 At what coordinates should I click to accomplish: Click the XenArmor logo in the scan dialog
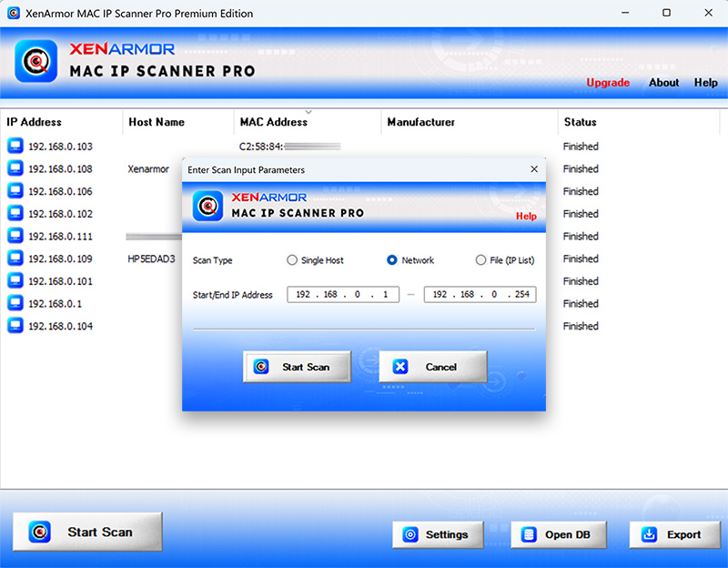[207, 206]
